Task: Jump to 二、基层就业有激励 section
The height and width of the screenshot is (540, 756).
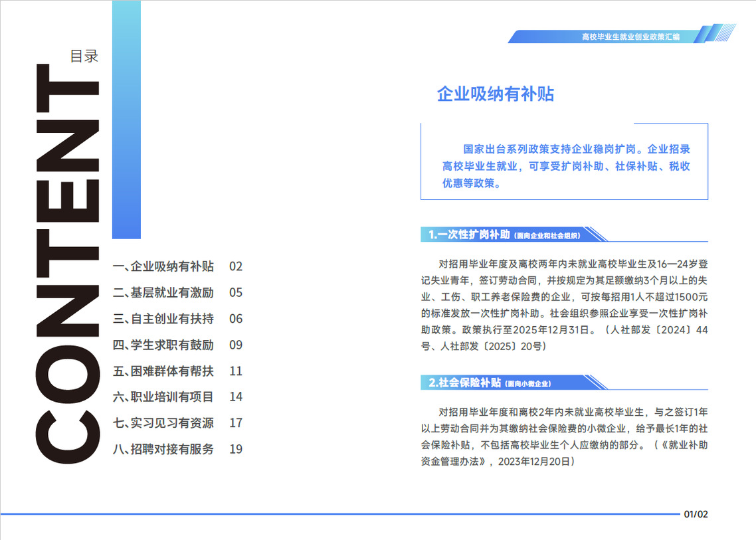Action: click(x=163, y=293)
